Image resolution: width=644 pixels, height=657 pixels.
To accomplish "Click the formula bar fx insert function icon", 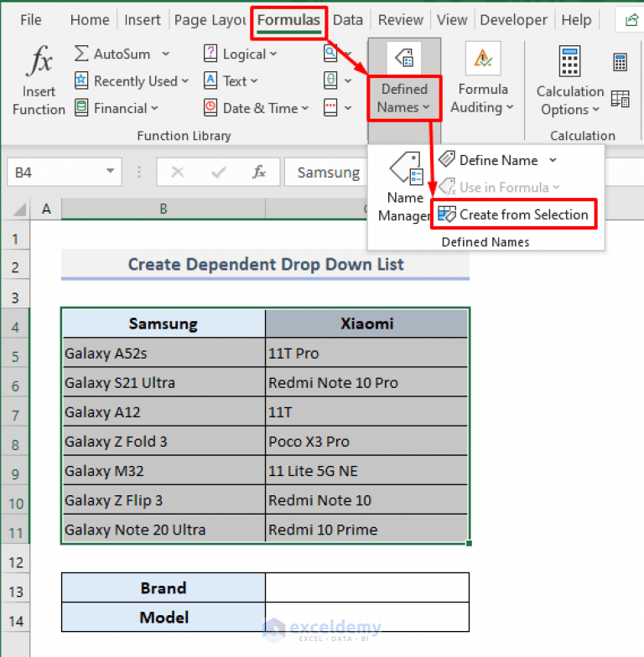I will (258, 172).
